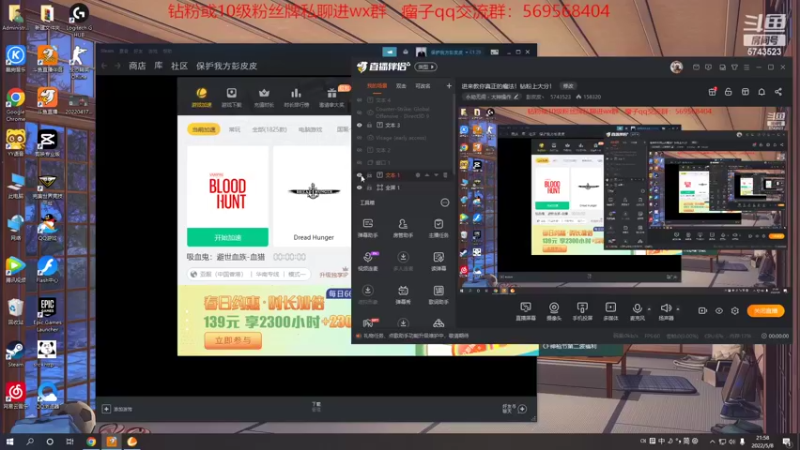The height and width of the screenshot is (450, 800).
Task: Open the 弹幕助手 tool in toolbox
Action: coord(367,228)
